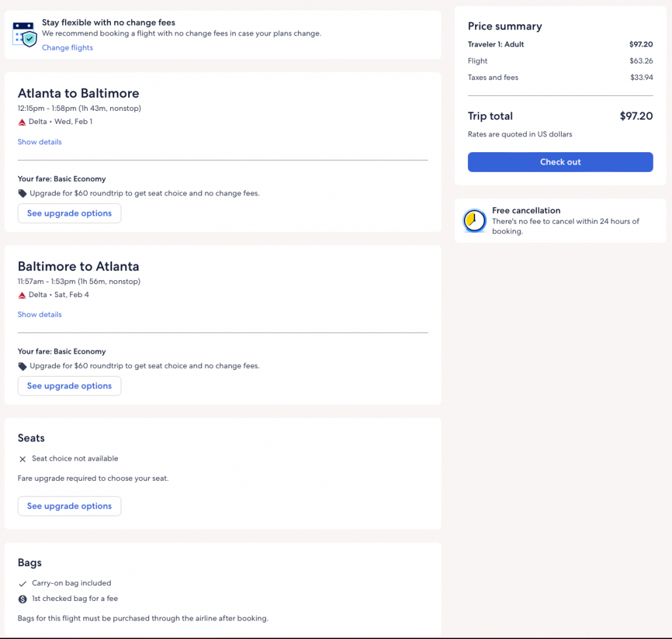672x639 pixels.
Task: Click the Atlanta to Baltimore heading
Action: (78, 93)
